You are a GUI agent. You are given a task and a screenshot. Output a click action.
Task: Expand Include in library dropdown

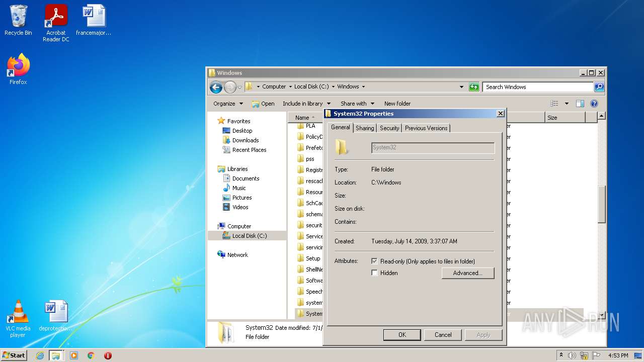(x=306, y=104)
